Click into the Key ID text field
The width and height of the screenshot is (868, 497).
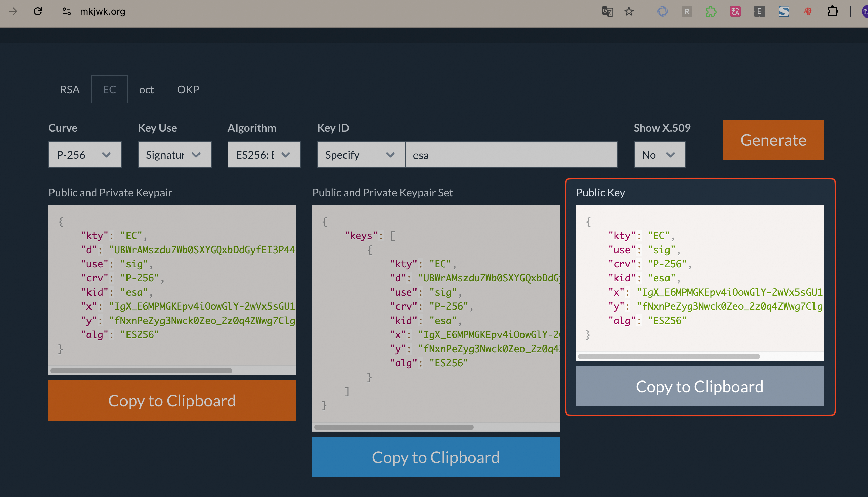point(511,155)
